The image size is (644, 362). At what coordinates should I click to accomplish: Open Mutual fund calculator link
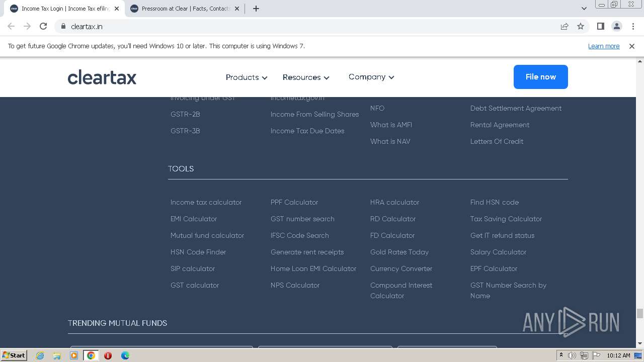point(207,235)
